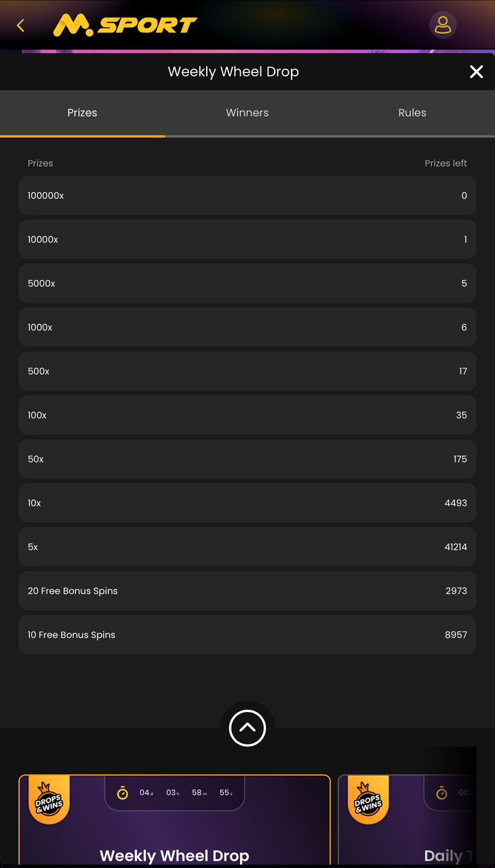Click the Weekly countdown timer display
Screen dimensions: 495x868
(x=174, y=793)
